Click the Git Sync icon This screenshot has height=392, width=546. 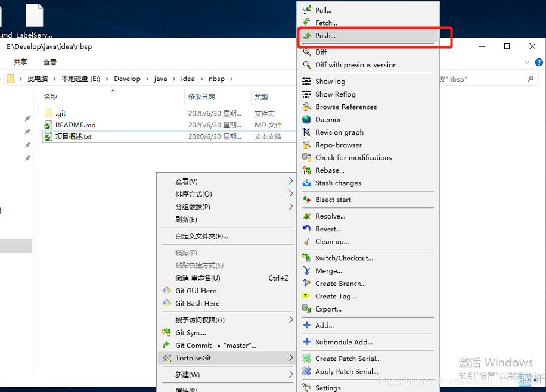point(167,332)
